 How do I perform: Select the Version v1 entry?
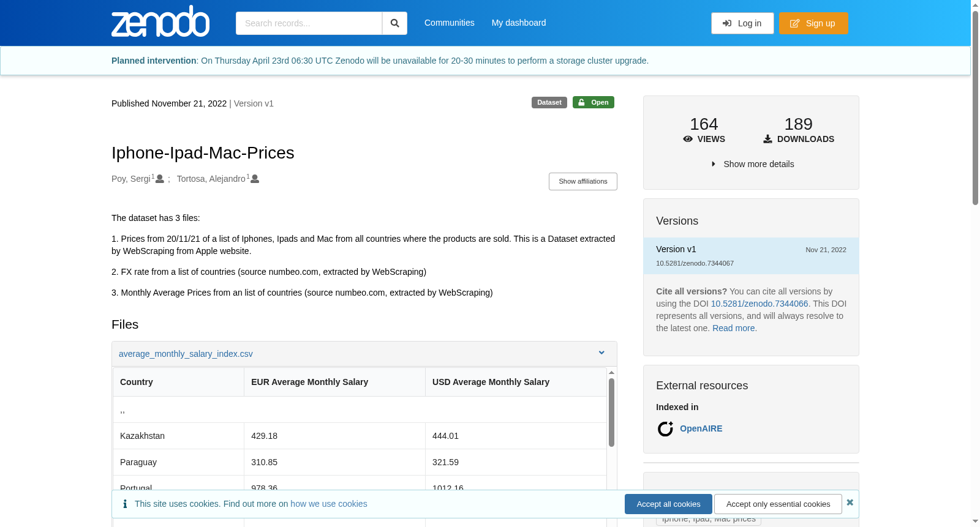coord(751,256)
